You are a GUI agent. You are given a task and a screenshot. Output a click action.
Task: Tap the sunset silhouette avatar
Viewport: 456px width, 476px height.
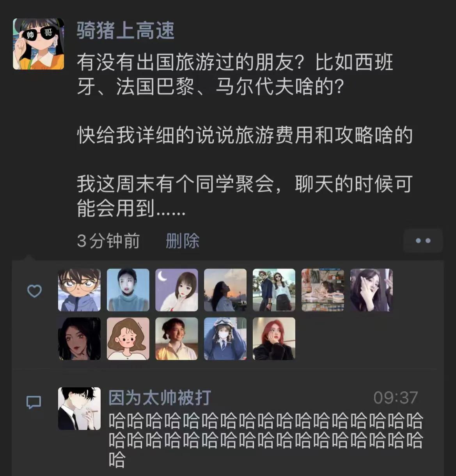(x=225, y=290)
